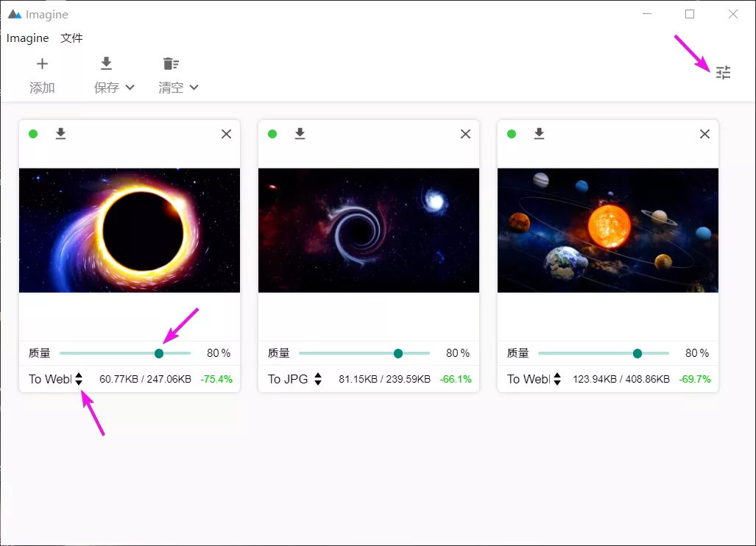Click the Clear (清空) trash icon in toolbar

pyautogui.click(x=171, y=64)
